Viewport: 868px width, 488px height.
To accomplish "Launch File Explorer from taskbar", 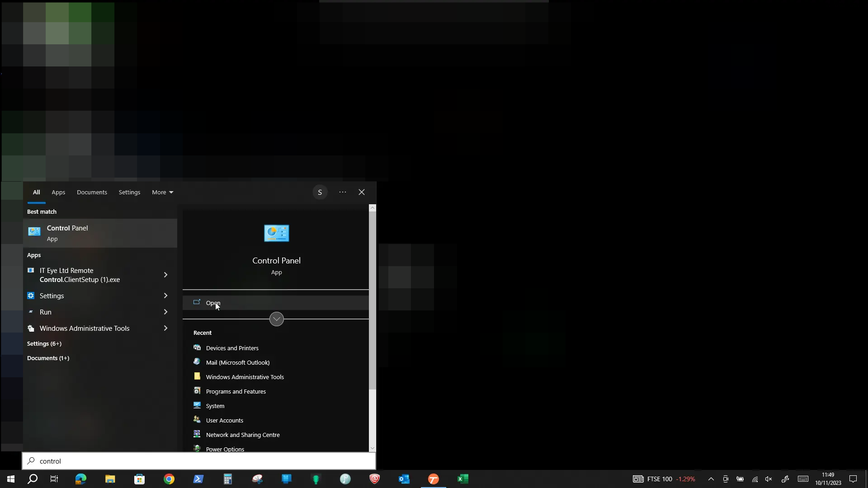I will tap(110, 479).
